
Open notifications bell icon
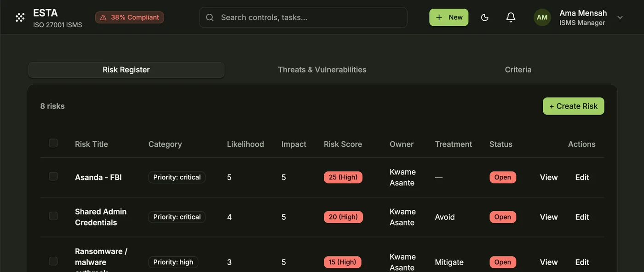click(511, 17)
